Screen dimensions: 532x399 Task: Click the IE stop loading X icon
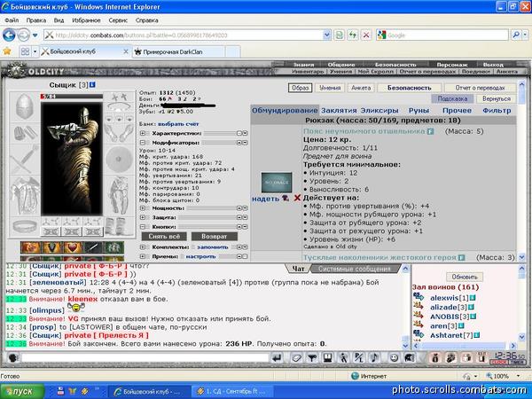pos(366,35)
